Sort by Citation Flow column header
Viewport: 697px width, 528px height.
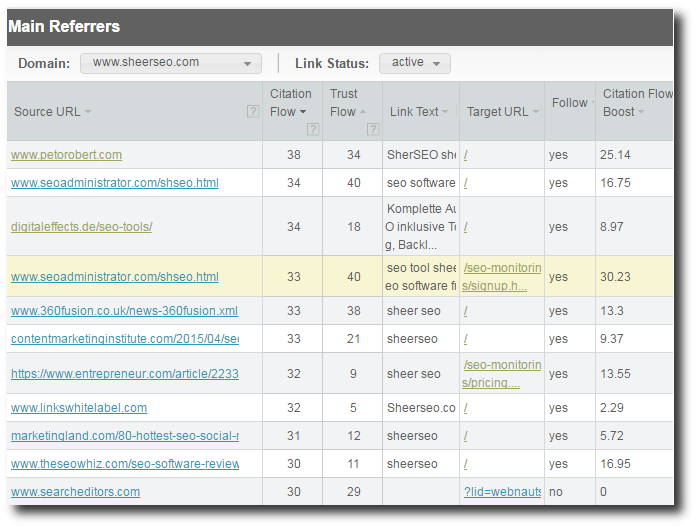(290, 103)
